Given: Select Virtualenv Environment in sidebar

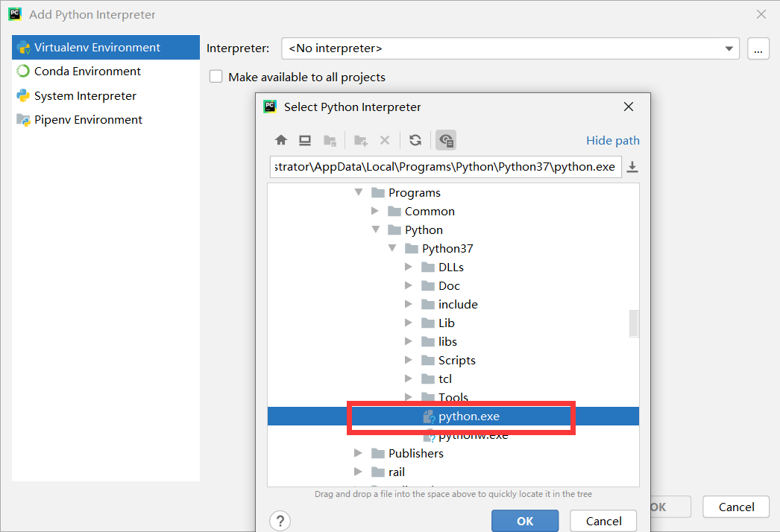Looking at the screenshot, I should 106,47.
